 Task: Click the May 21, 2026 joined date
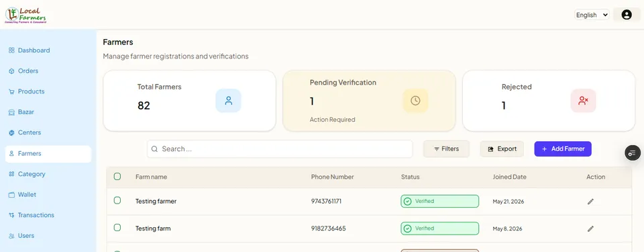pyautogui.click(x=508, y=202)
